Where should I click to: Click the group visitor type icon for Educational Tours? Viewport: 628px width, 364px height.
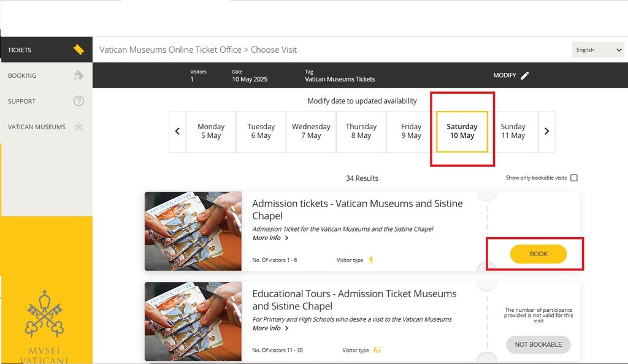coord(377,350)
